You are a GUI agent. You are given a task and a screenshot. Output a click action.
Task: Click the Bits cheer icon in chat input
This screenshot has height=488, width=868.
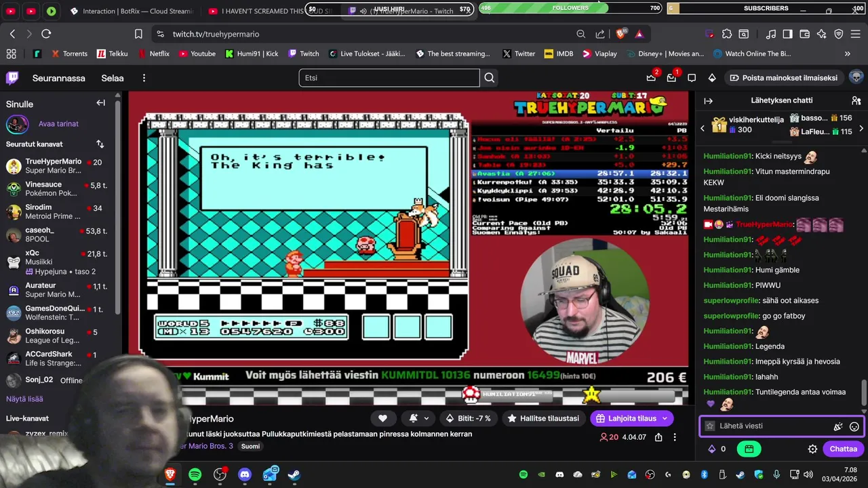(x=838, y=426)
